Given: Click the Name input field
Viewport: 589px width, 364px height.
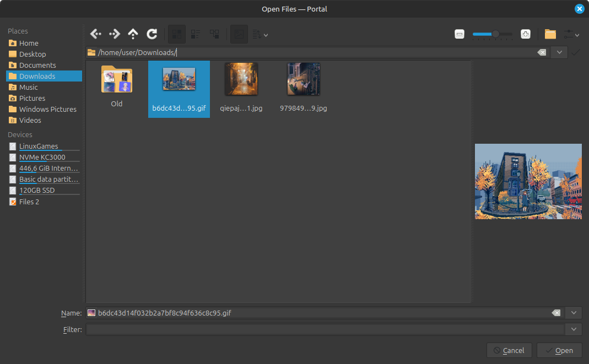Looking at the screenshot, I should (x=324, y=313).
